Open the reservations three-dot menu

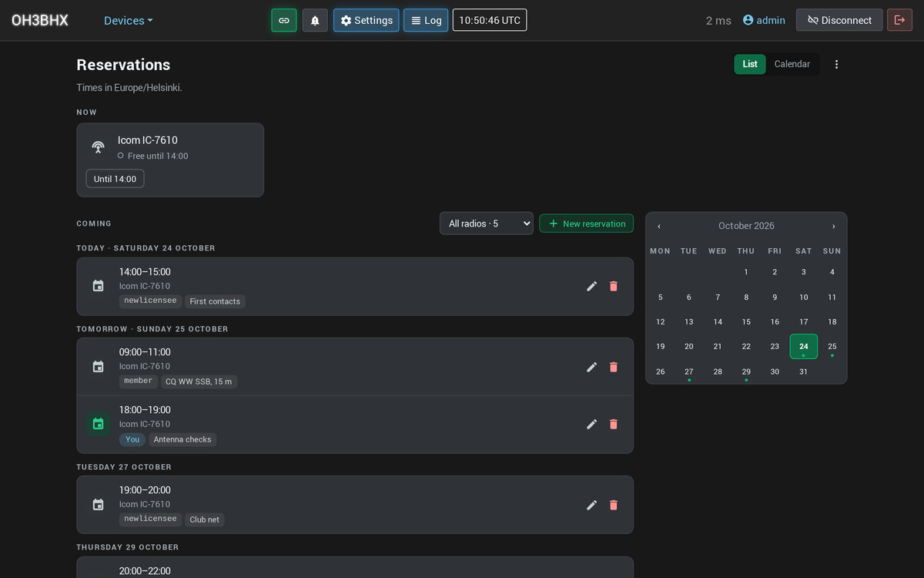837,64
